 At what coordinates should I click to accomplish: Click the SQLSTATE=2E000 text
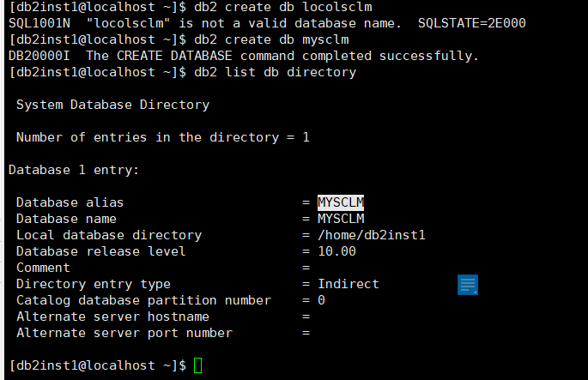[472, 23]
